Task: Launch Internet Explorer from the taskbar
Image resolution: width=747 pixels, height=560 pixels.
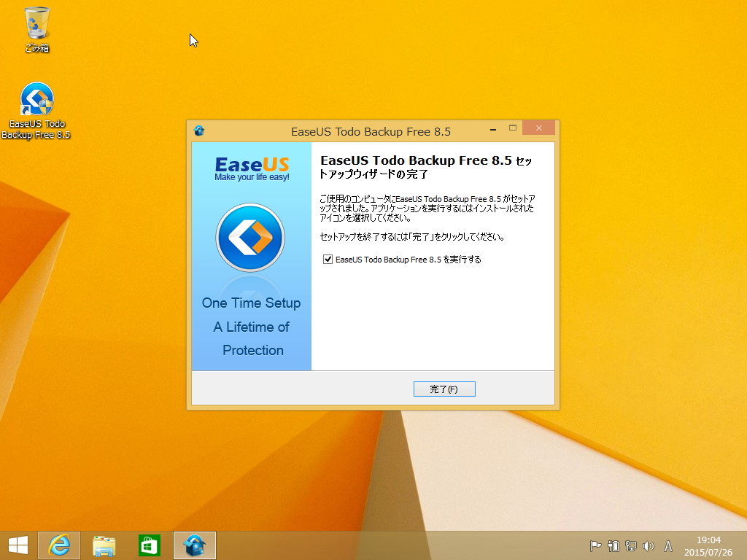Action: pyautogui.click(x=59, y=545)
